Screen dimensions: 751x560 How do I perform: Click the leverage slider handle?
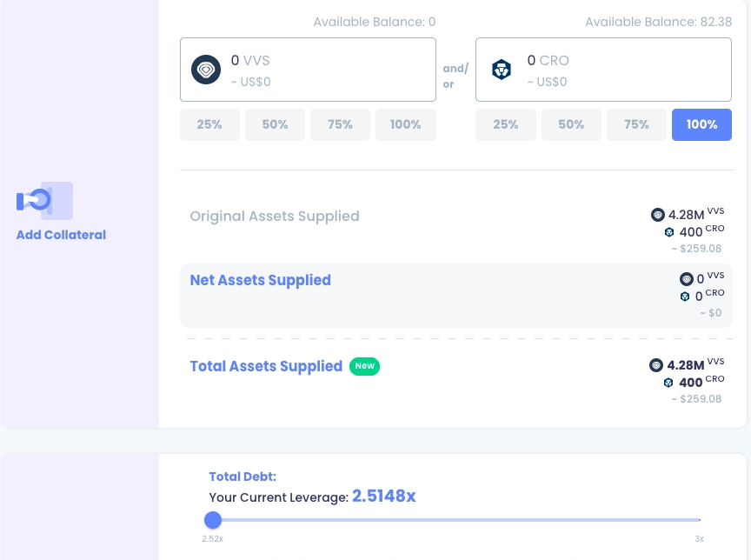[213, 520]
